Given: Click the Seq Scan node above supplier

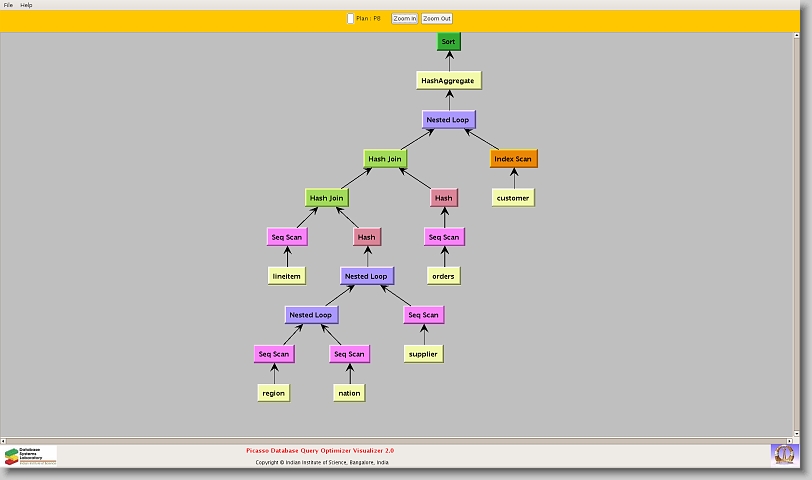Looking at the screenshot, I should coord(423,315).
